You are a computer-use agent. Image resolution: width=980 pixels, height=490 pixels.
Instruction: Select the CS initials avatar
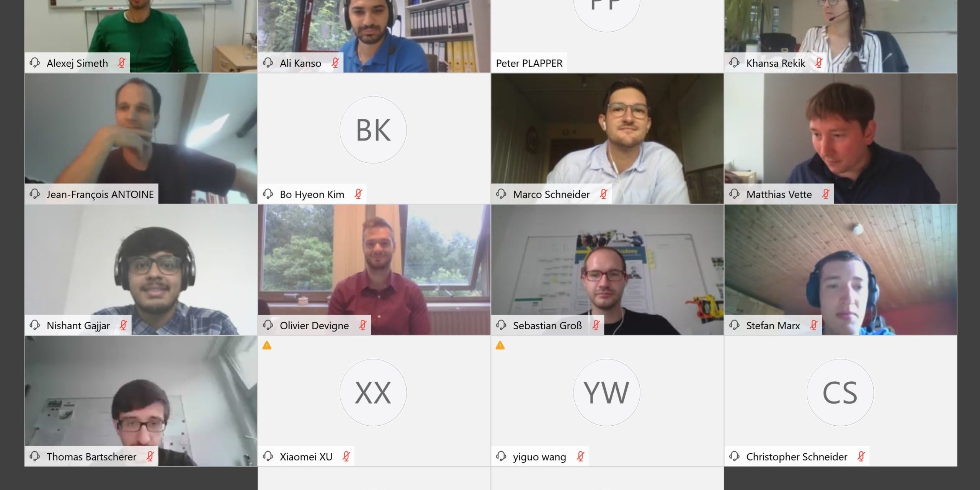coord(840,392)
